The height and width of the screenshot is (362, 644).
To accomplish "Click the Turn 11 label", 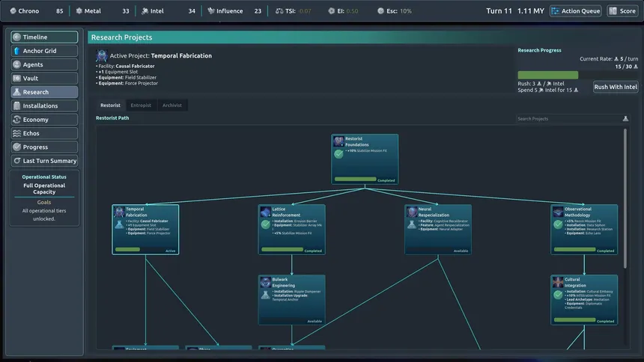I will pos(499,11).
